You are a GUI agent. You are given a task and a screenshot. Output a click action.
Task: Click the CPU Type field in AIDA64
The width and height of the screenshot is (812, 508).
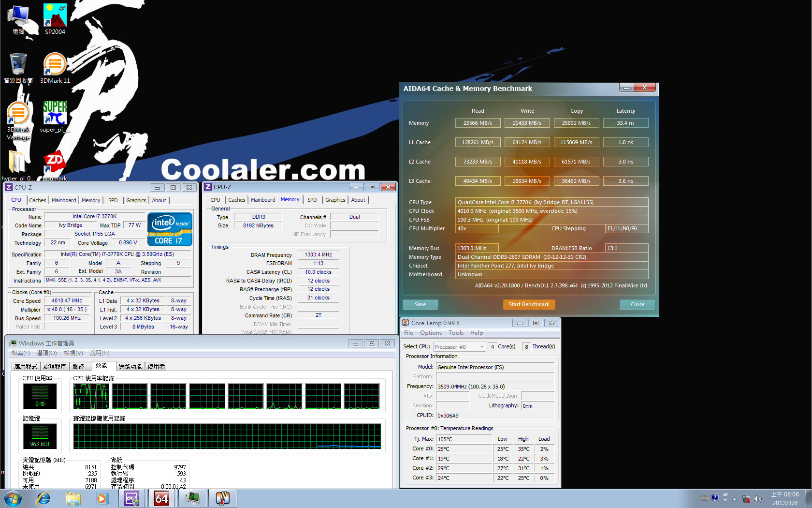tap(551, 202)
